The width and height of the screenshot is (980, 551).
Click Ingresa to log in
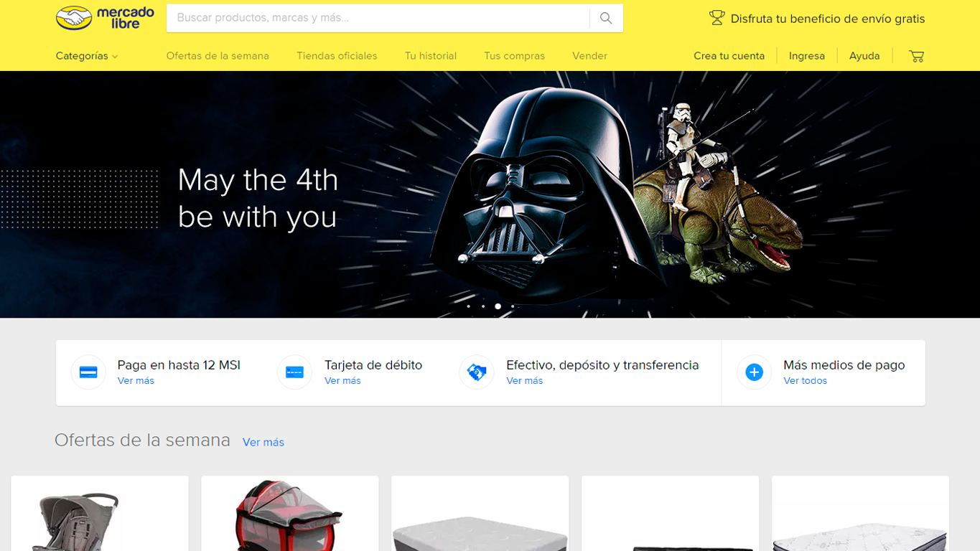click(x=806, y=56)
